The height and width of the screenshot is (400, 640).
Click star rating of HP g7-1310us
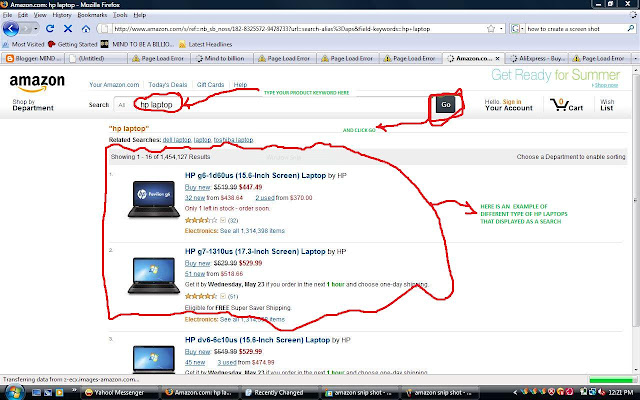(x=201, y=296)
